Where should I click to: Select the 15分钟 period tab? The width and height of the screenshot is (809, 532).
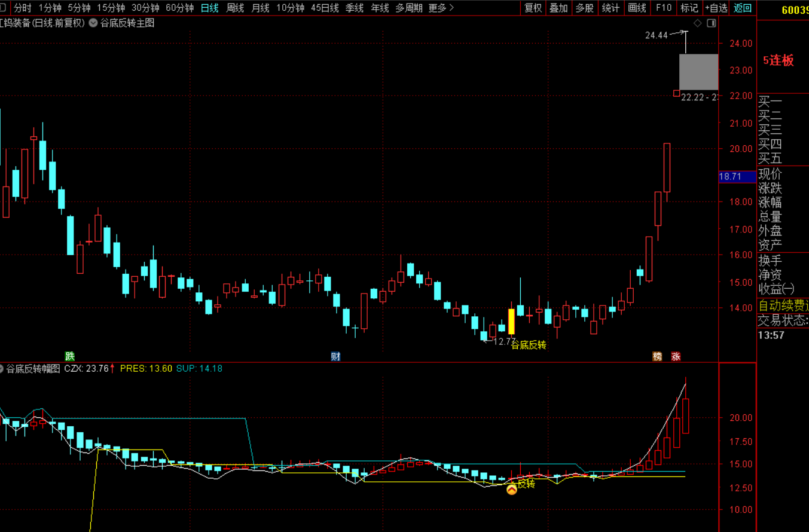pyautogui.click(x=111, y=8)
